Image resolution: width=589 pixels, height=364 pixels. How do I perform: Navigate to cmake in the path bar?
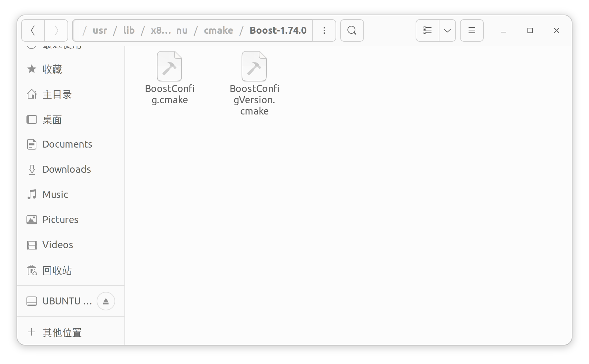pyautogui.click(x=218, y=30)
